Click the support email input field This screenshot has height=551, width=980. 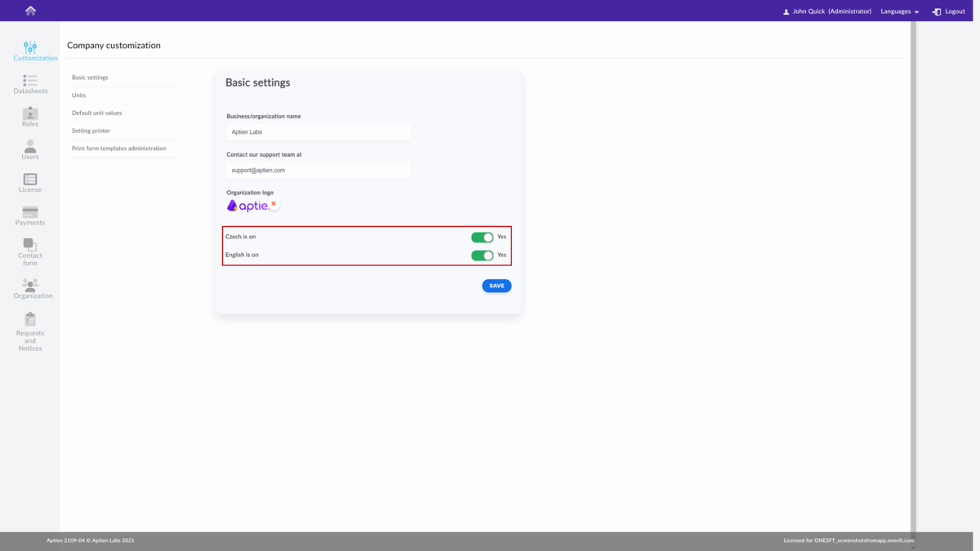point(318,171)
